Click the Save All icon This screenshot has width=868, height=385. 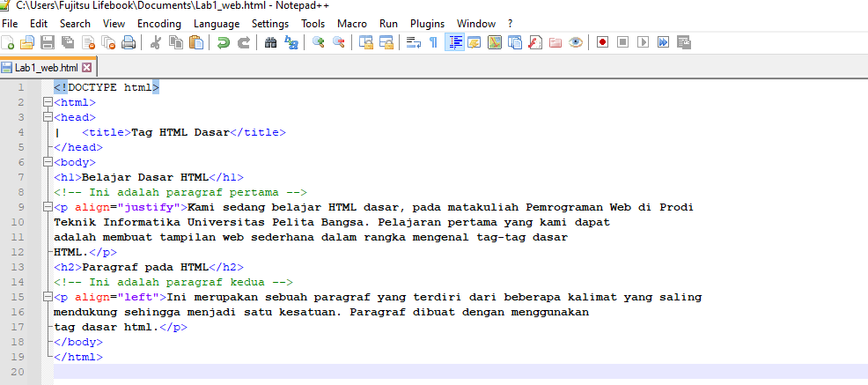[x=68, y=42]
